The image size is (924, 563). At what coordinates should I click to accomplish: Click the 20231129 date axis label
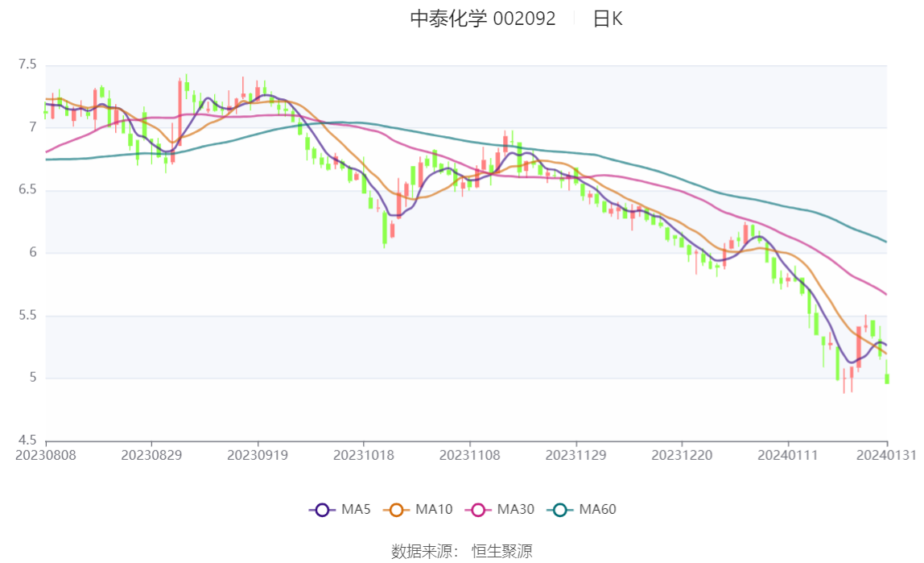tap(575, 456)
